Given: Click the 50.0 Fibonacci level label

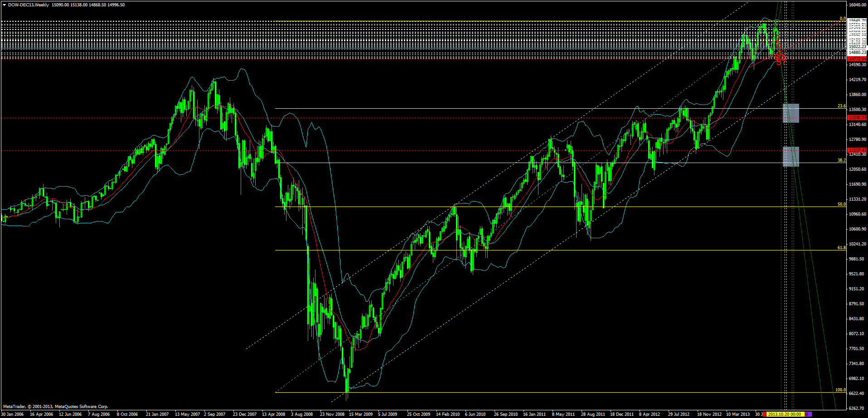Looking at the screenshot, I should click(841, 204).
